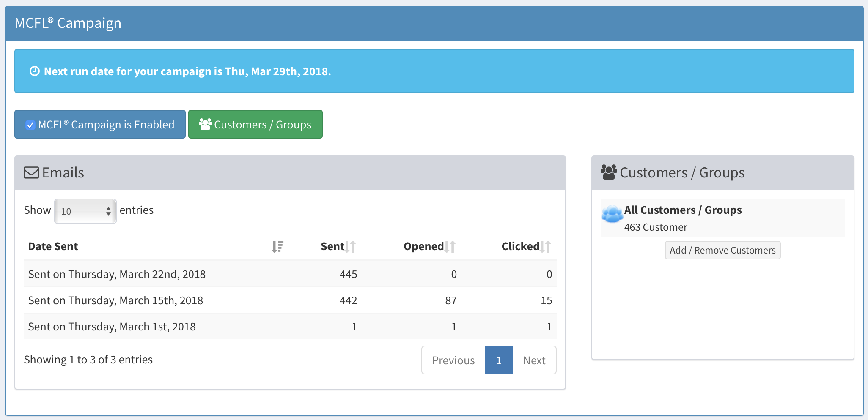The width and height of the screenshot is (868, 420).
Task: Select page 1 in pagination
Action: click(x=499, y=360)
